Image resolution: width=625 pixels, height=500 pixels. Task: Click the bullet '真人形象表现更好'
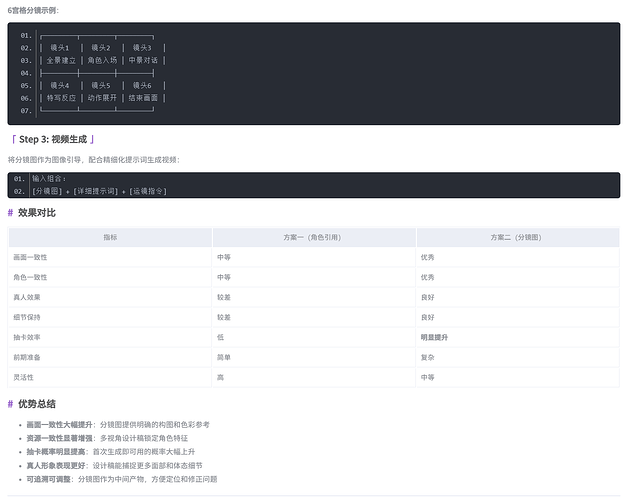click(56, 465)
